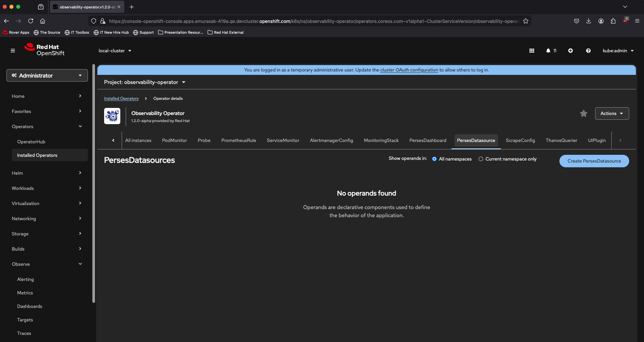View site security lock information

pyautogui.click(x=103, y=21)
